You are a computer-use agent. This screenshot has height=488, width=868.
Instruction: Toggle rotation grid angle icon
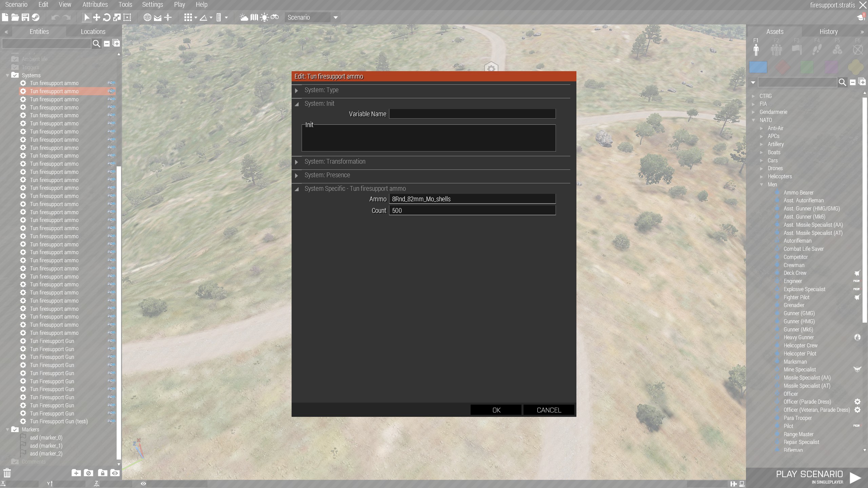(203, 17)
